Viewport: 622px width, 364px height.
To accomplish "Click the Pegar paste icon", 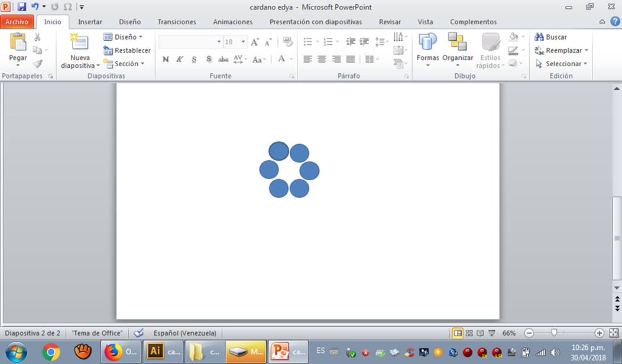I will [x=18, y=43].
